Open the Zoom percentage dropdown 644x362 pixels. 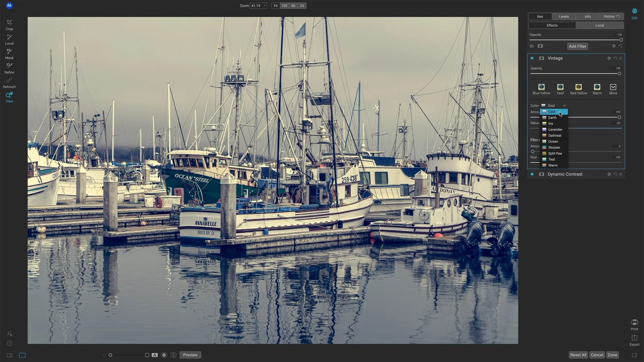click(264, 6)
